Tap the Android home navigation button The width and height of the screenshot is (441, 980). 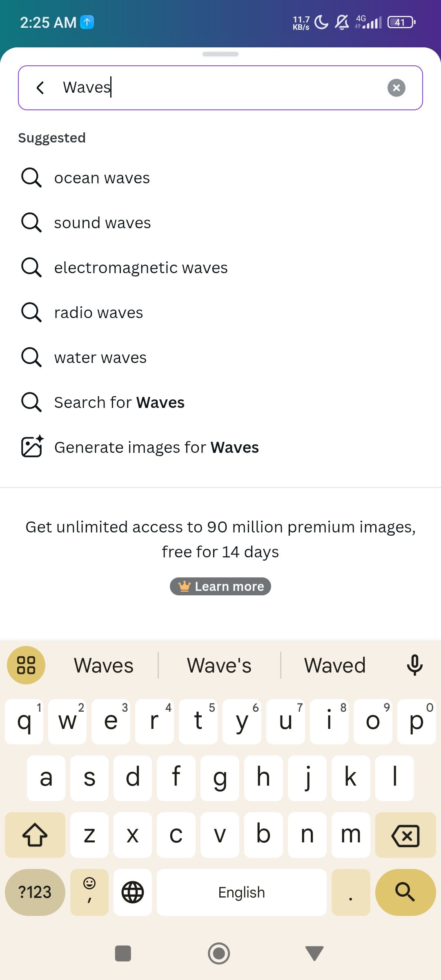(x=219, y=953)
